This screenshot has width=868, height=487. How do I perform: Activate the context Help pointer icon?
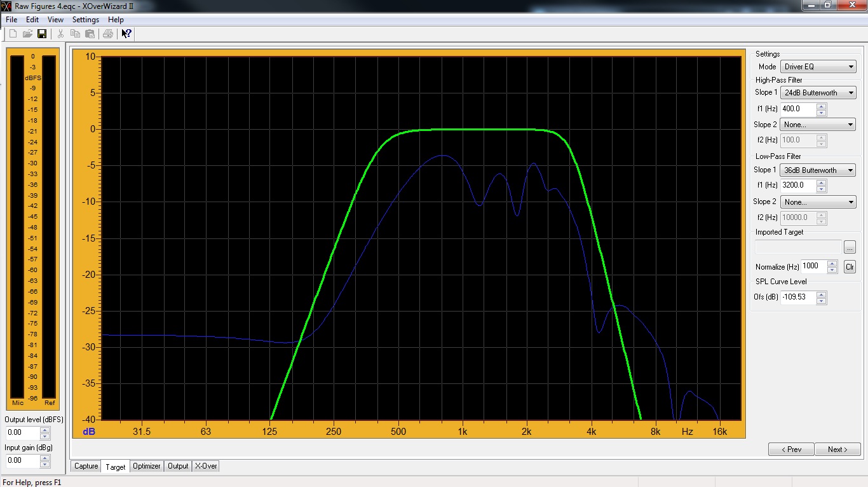(126, 34)
